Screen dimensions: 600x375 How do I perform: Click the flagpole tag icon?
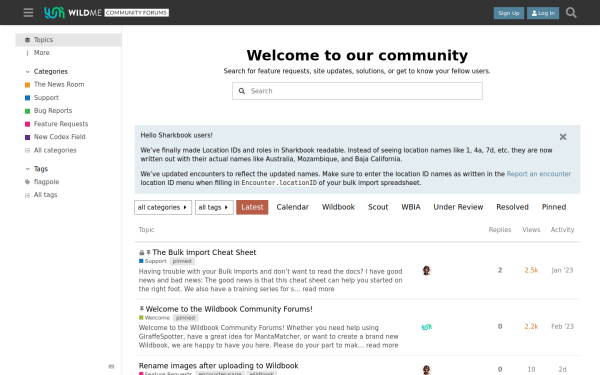[x=28, y=182]
